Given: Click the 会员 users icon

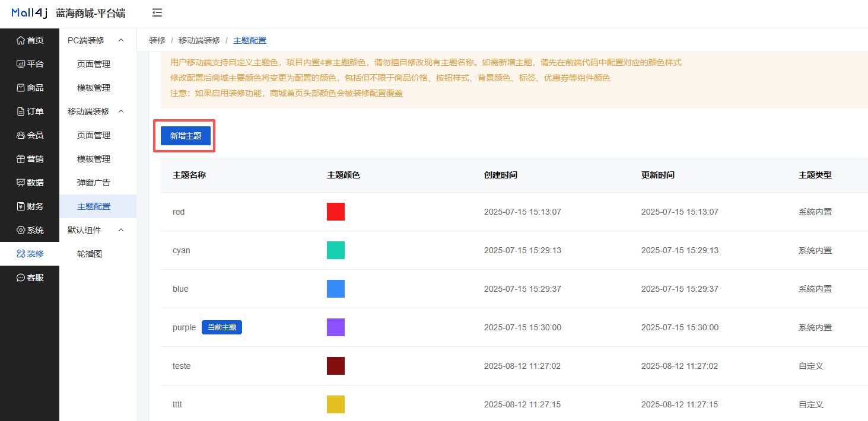Looking at the screenshot, I should tap(21, 135).
